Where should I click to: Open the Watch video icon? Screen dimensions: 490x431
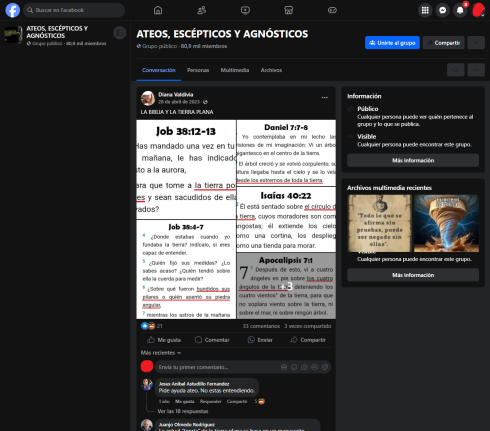[x=245, y=10]
